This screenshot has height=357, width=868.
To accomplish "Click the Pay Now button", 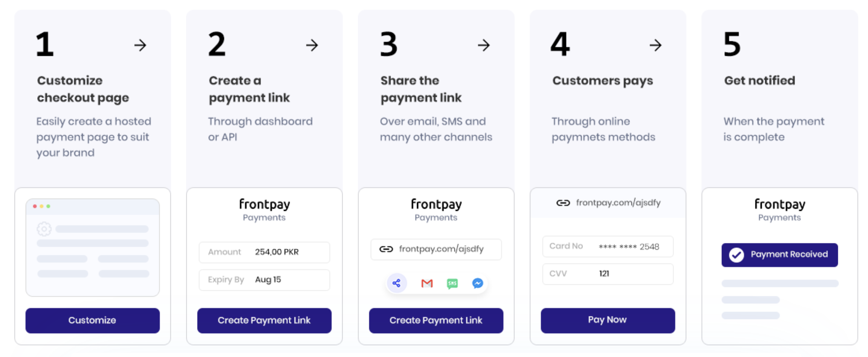I will (608, 320).
